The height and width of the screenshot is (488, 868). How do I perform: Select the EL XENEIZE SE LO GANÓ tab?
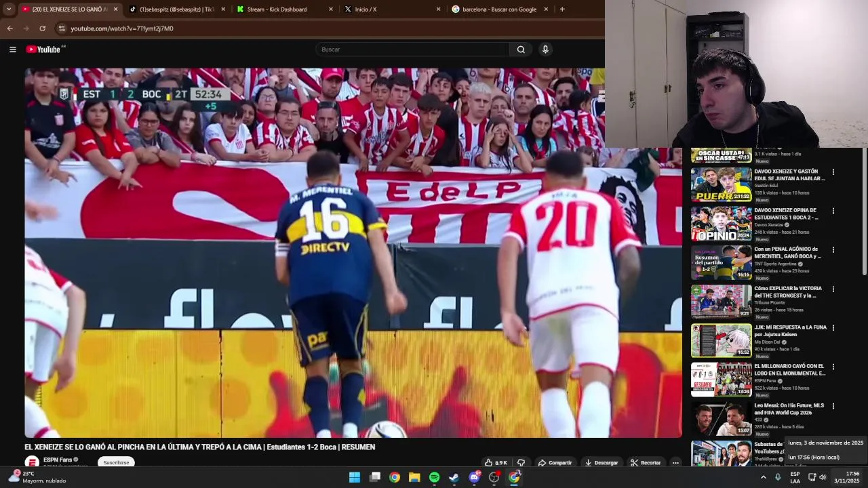point(69,9)
